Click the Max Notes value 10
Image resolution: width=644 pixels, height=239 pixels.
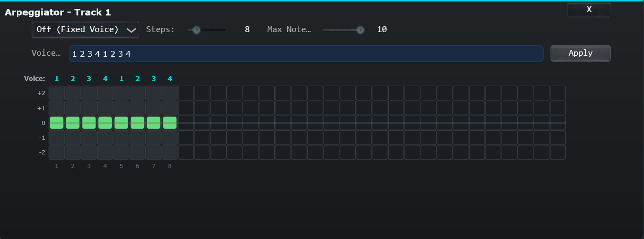click(x=382, y=29)
